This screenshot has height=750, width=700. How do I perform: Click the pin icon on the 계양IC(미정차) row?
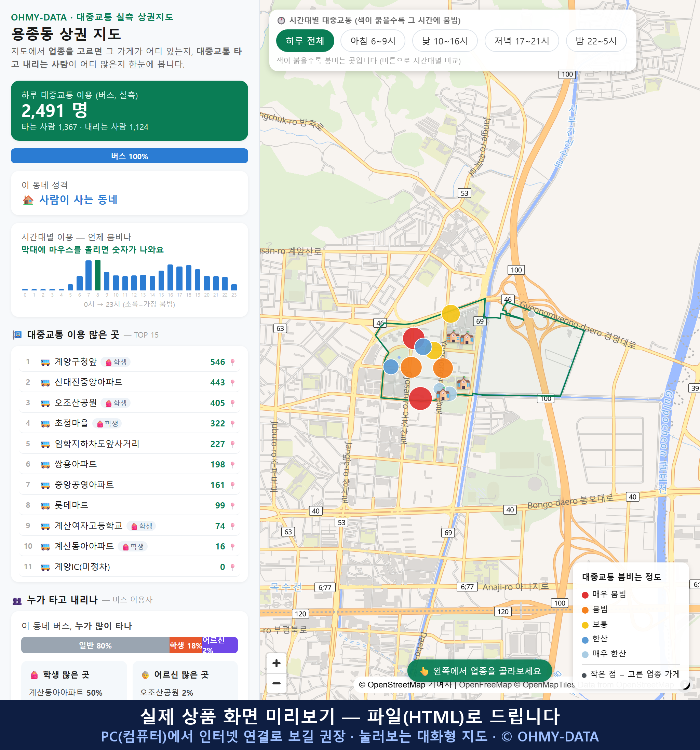coord(232,567)
